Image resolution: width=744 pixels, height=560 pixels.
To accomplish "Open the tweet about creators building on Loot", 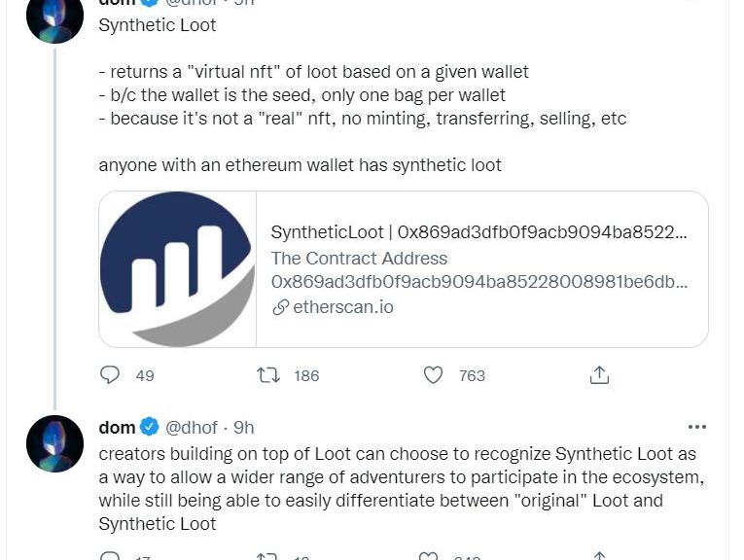I will tap(399, 488).
